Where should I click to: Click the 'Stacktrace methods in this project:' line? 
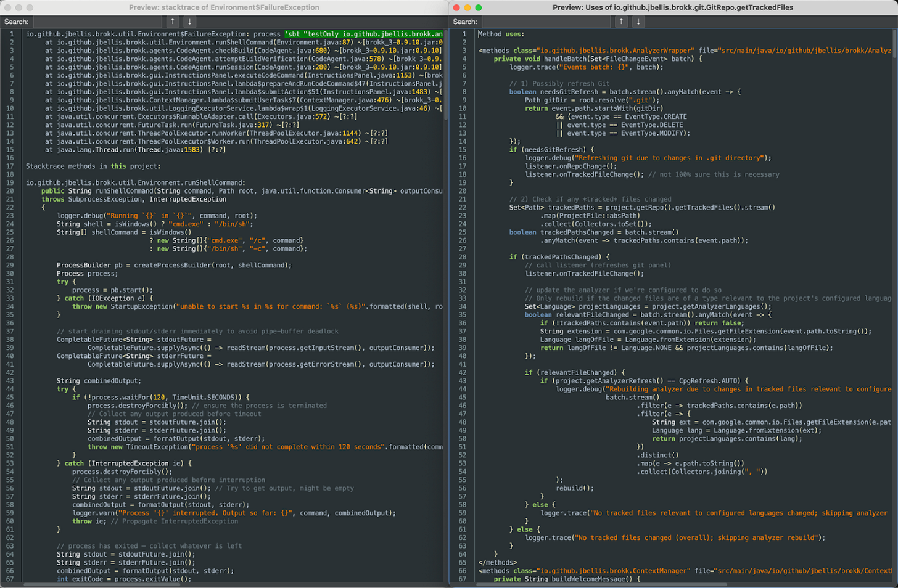click(93, 166)
